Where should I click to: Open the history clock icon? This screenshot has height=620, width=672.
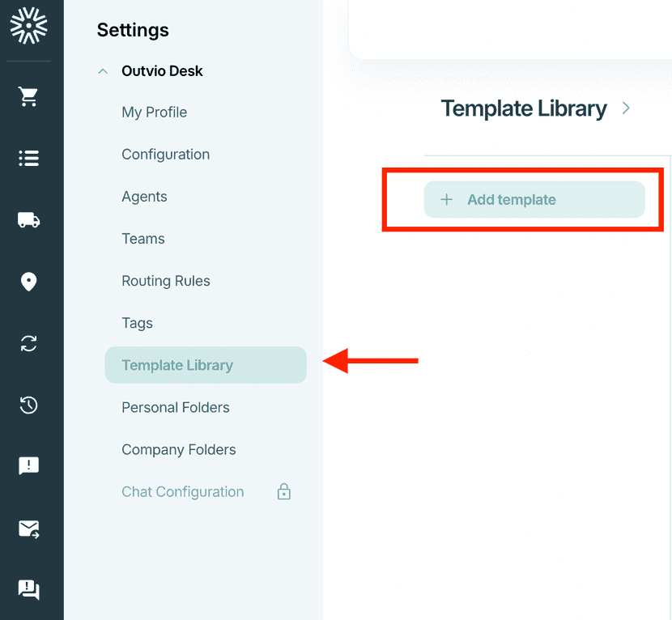[28, 405]
